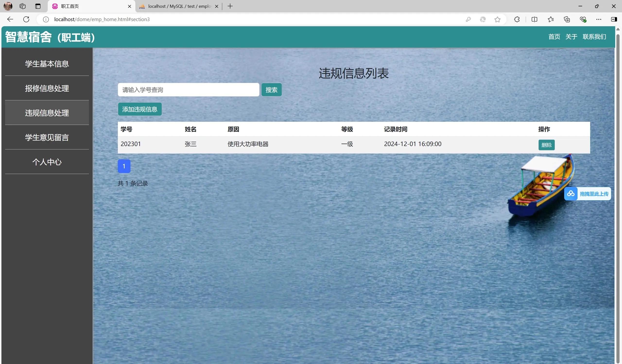Open collections icon in toolbar
The height and width of the screenshot is (364, 622).
567,19
